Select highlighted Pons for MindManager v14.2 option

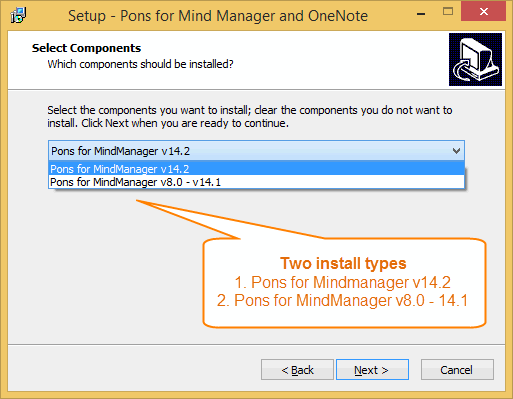pos(256,169)
